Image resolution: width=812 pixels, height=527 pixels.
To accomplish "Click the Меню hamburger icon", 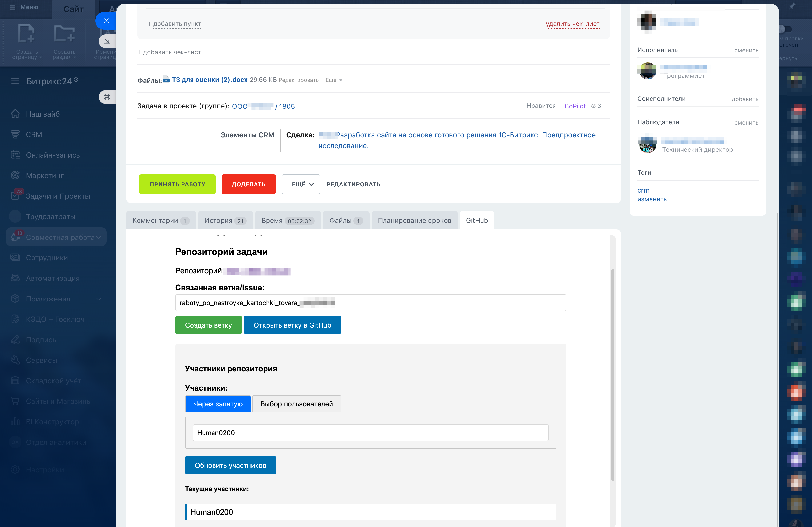I will 13,7.
